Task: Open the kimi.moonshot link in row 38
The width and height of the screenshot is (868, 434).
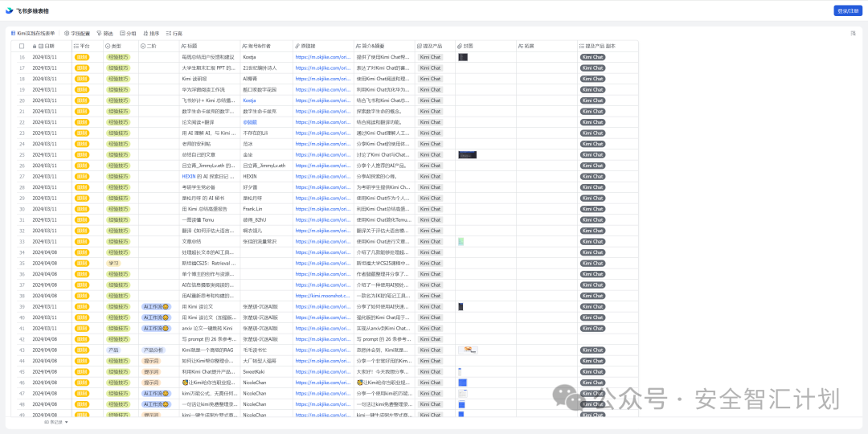Action: click(323, 296)
